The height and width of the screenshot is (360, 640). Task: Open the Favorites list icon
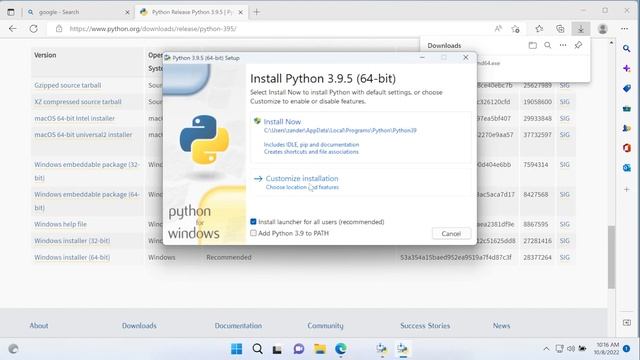click(539, 29)
